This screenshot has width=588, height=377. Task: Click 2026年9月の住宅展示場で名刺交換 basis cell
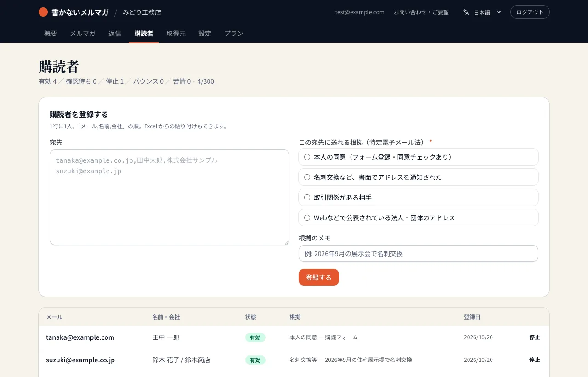point(351,360)
